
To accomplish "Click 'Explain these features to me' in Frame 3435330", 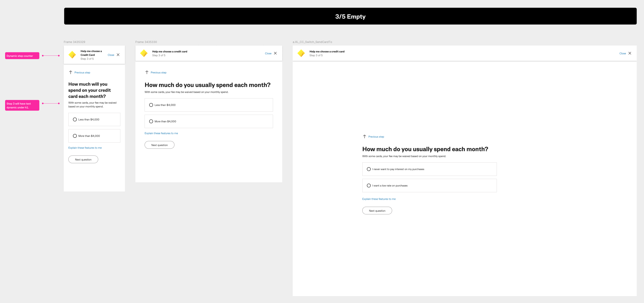I will pos(161,133).
